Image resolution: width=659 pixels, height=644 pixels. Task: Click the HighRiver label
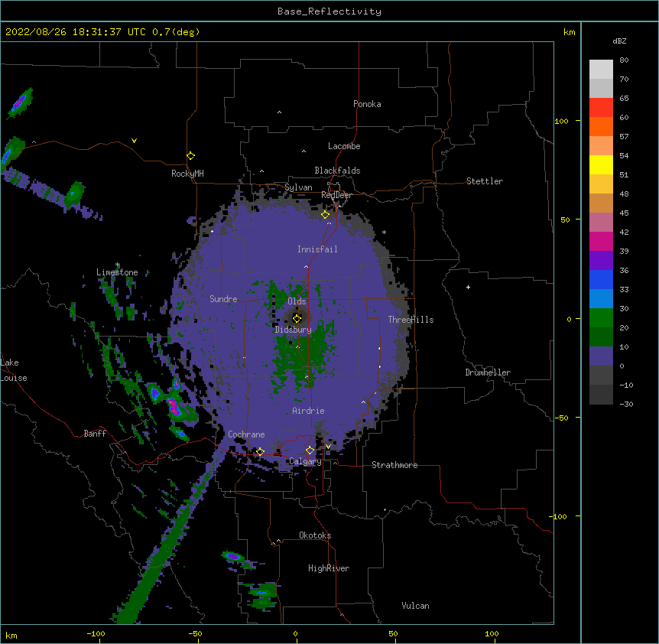[329, 568]
